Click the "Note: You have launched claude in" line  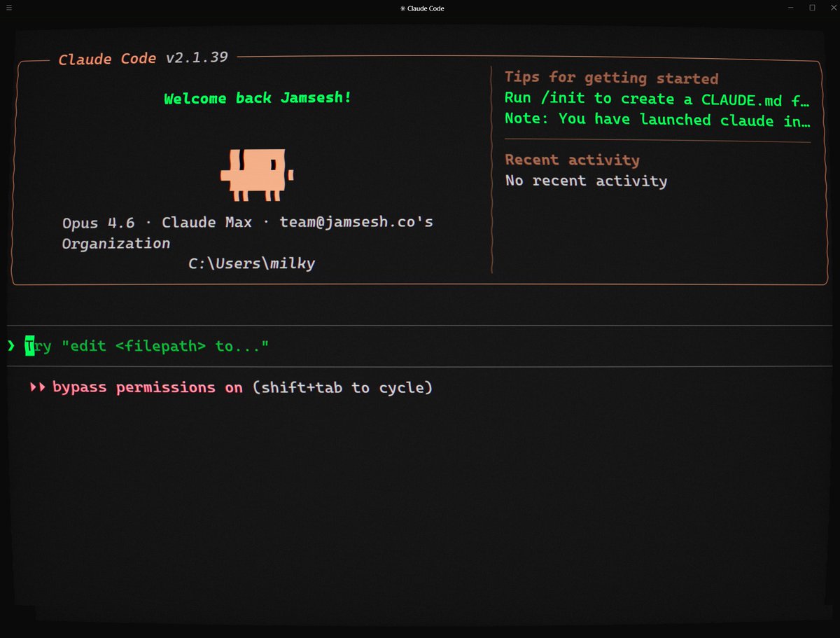(x=658, y=120)
